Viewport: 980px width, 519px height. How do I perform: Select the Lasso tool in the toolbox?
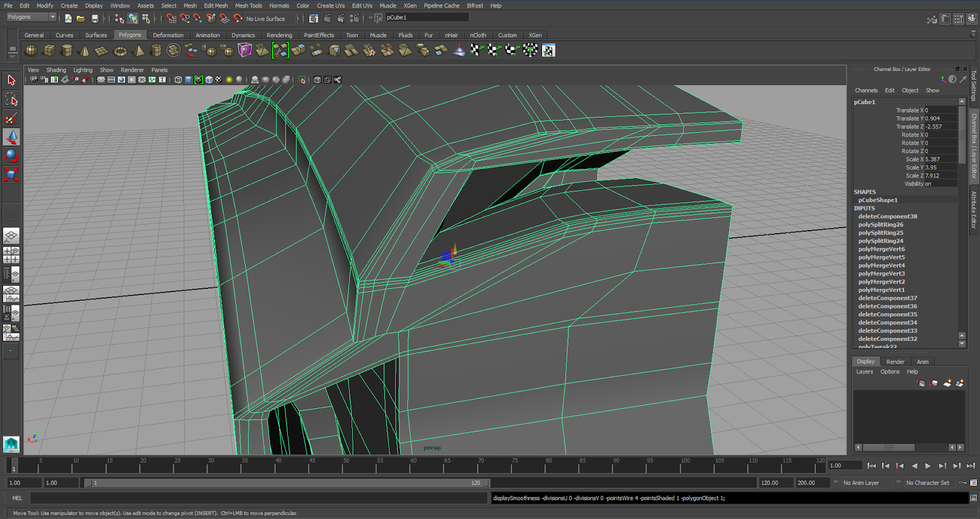click(11, 99)
